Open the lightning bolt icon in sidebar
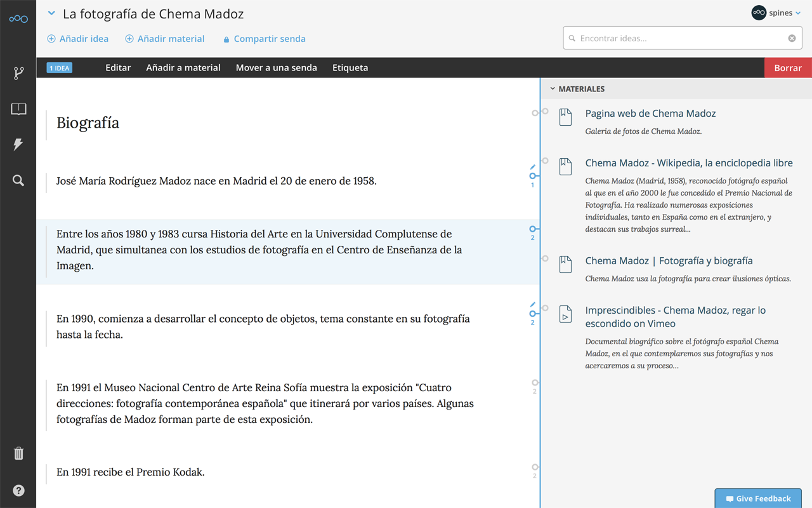 click(x=18, y=144)
